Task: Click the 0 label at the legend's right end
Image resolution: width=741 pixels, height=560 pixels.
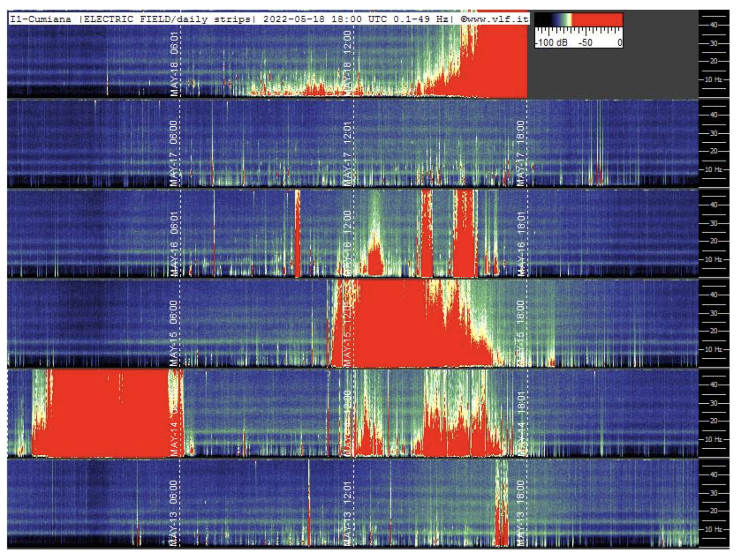Action: [x=620, y=43]
